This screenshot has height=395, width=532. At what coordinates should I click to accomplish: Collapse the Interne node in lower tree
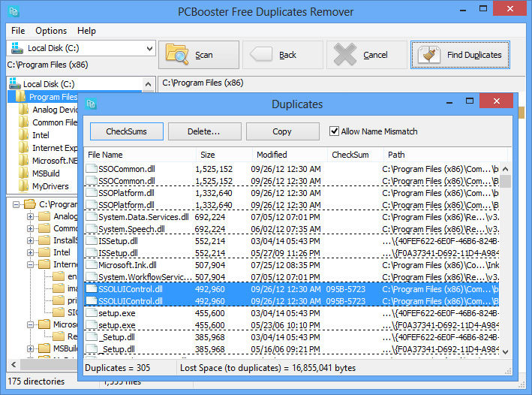click(x=30, y=264)
